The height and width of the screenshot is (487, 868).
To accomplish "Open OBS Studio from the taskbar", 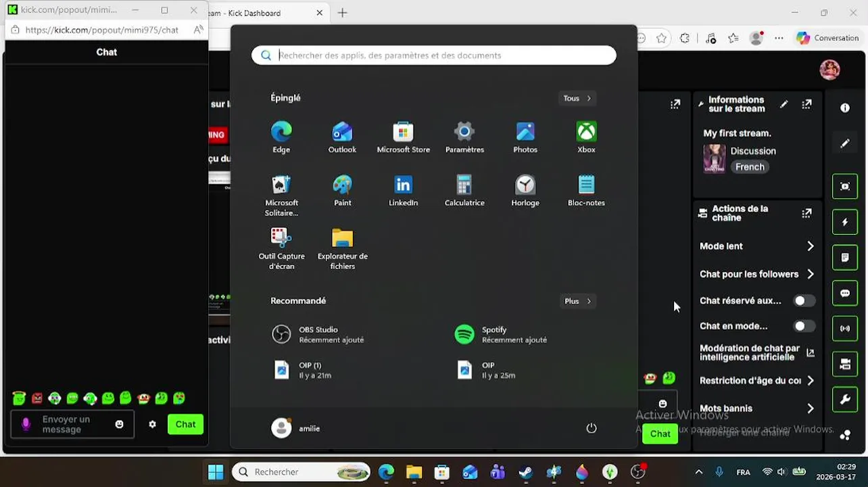I will [637, 471].
